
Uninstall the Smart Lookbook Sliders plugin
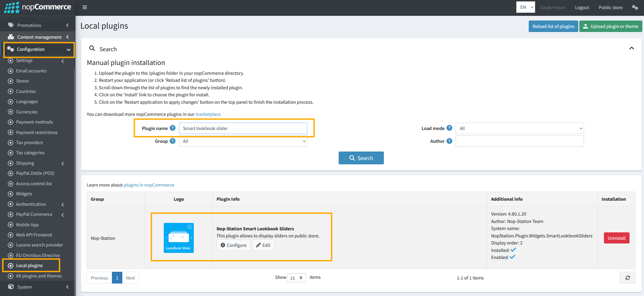(616, 238)
